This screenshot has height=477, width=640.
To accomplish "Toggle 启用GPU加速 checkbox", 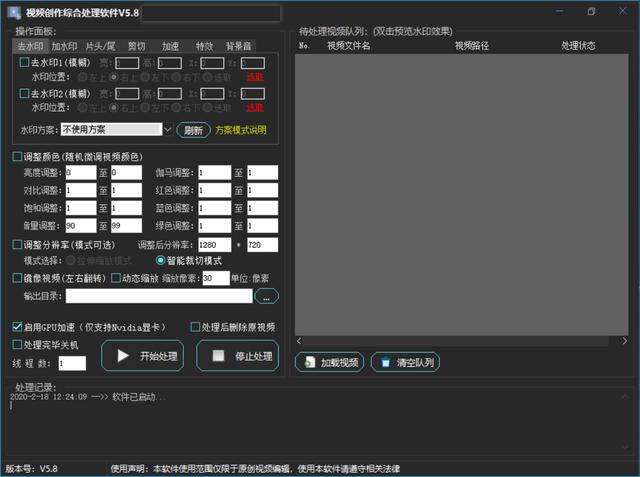I will [17, 327].
